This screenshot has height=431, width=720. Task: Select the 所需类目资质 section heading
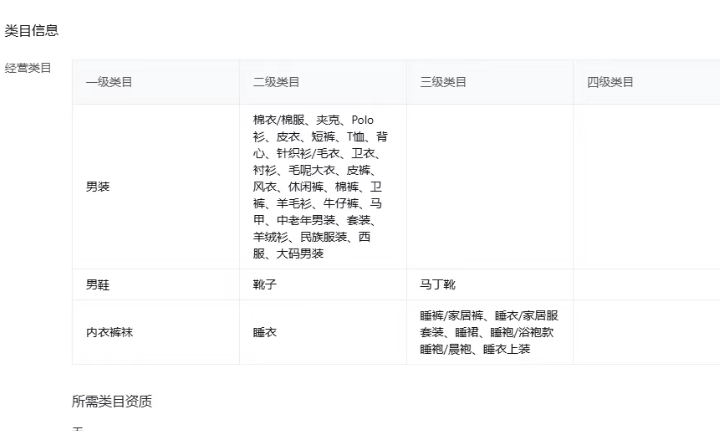coord(112,402)
